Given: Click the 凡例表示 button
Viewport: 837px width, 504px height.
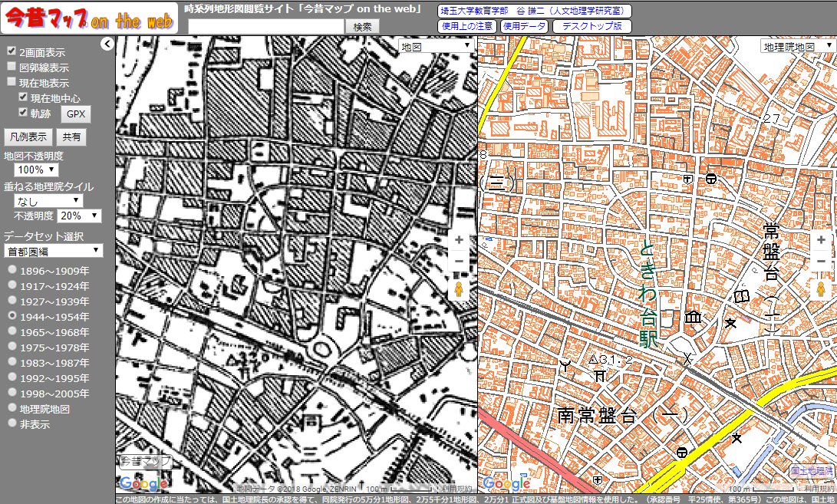Looking at the screenshot, I should click(x=28, y=137).
